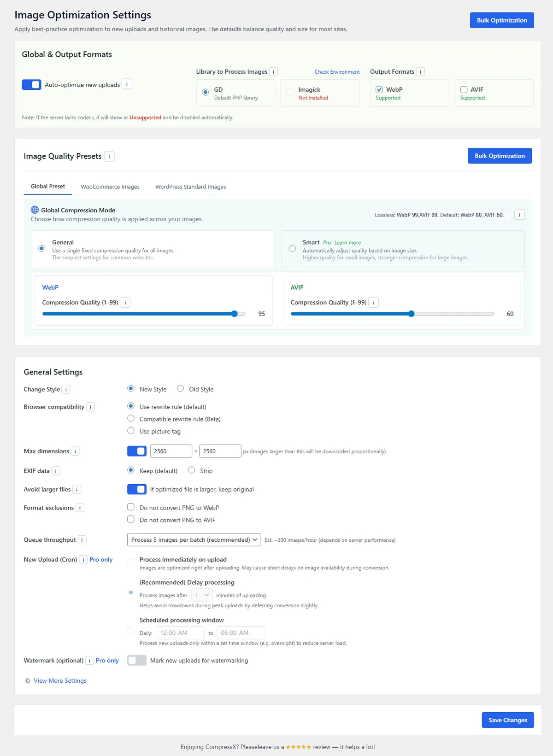Check Do not convert PNG to AVIF
Viewport: 553px width, 756px height.
131,519
